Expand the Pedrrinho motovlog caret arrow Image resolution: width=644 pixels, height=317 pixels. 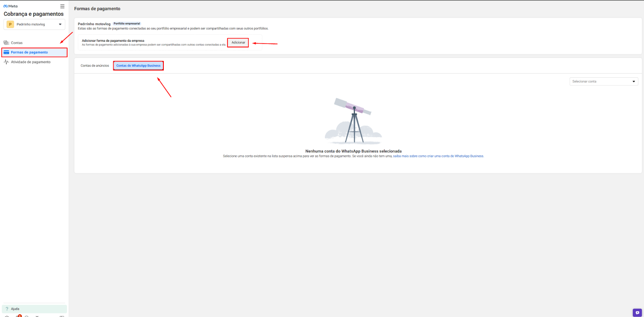click(x=60, y=25)
